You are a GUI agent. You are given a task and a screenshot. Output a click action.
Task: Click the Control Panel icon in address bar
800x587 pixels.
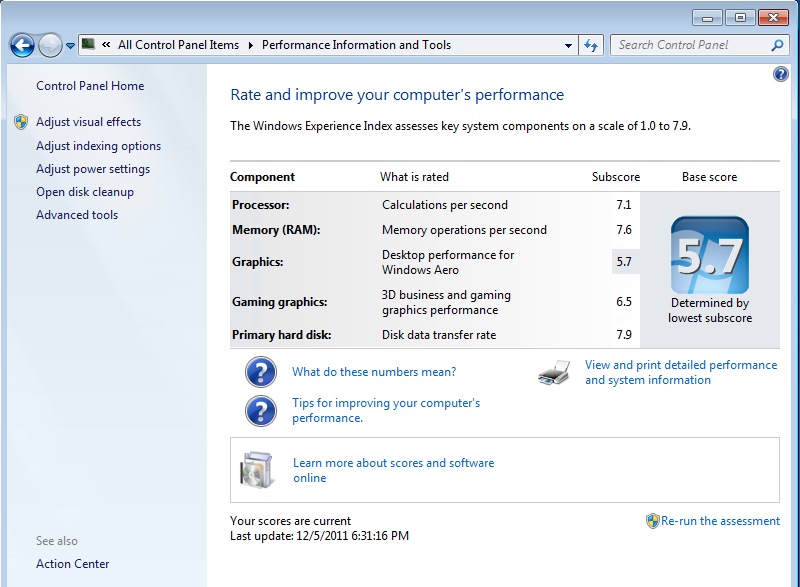pos(89,44)
